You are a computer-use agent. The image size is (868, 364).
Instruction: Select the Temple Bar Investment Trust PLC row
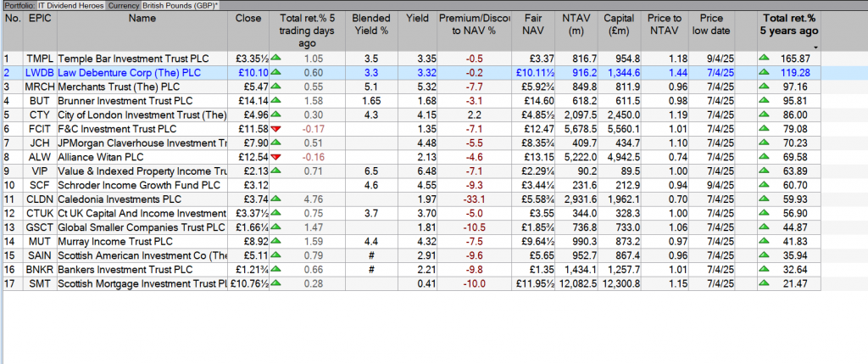coord(411,59)
